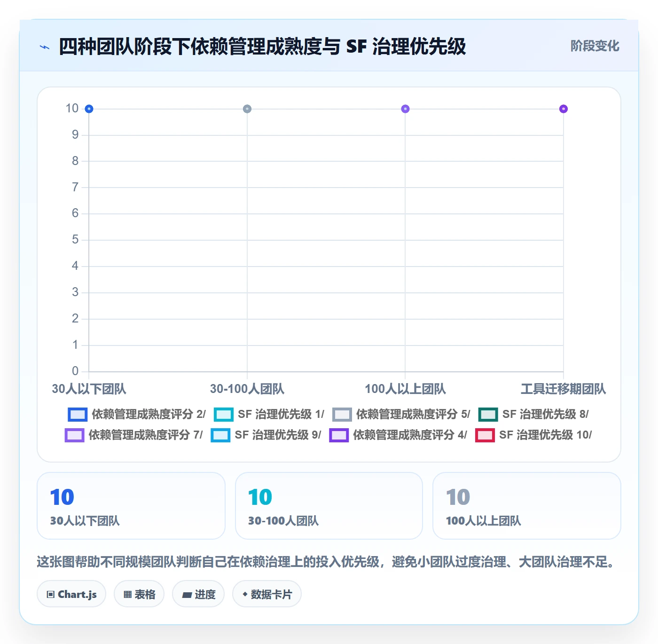The image size is (658, 644).
Task: Toggle legend item 依赖管理成熟度评分 4/
Action: pos(399,435)
